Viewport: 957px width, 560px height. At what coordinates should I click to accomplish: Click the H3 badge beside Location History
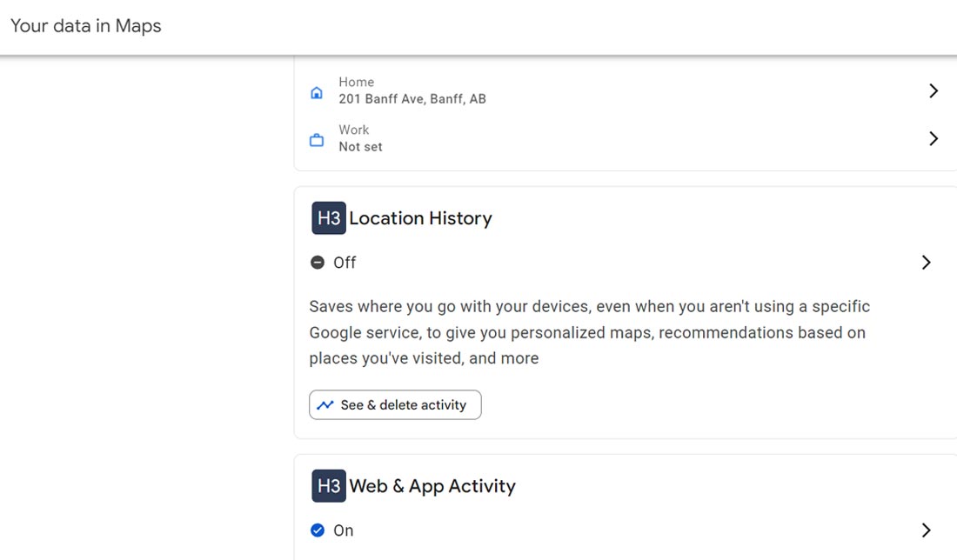coord(329,218)
